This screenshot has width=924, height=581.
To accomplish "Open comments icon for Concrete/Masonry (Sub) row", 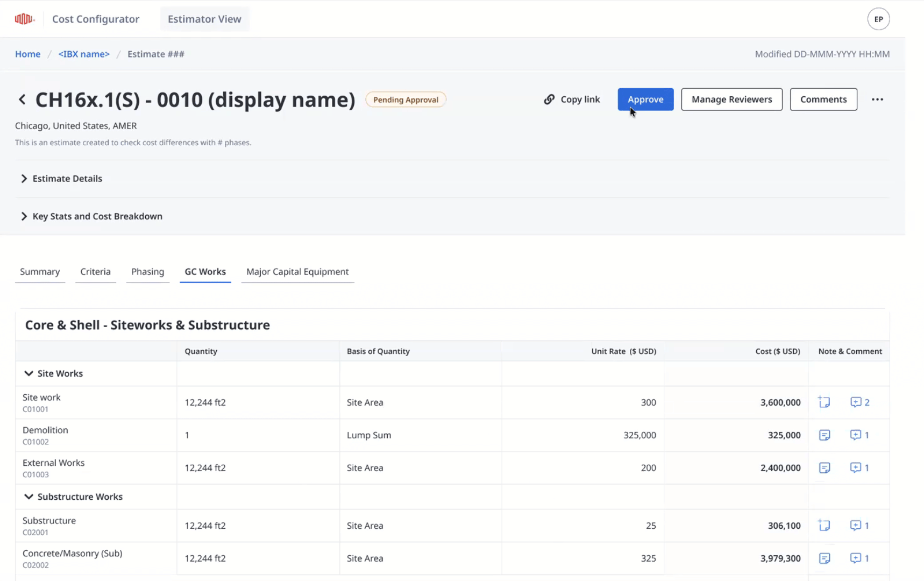I will click(x=859, y=558).
